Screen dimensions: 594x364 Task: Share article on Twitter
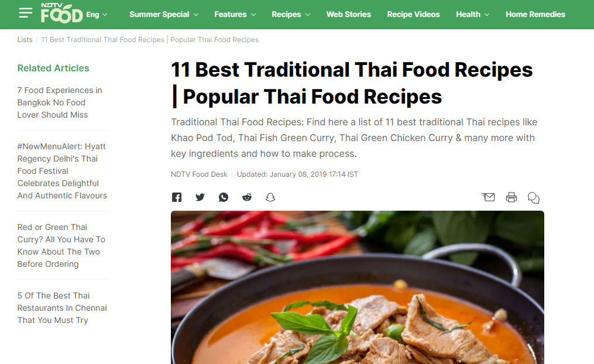pos(200,197)
